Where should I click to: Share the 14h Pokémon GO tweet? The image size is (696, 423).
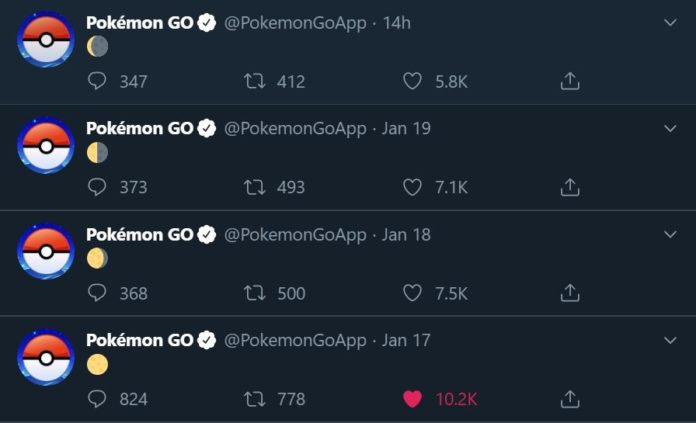pos(570,81)
